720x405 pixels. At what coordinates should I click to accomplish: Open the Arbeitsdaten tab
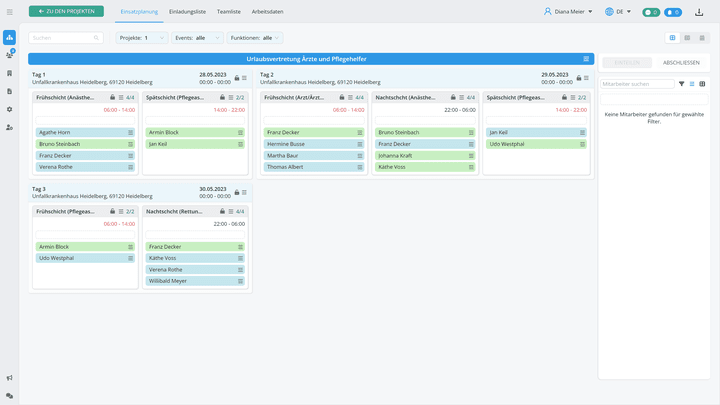pyautogui.click(x=267, y=11)
